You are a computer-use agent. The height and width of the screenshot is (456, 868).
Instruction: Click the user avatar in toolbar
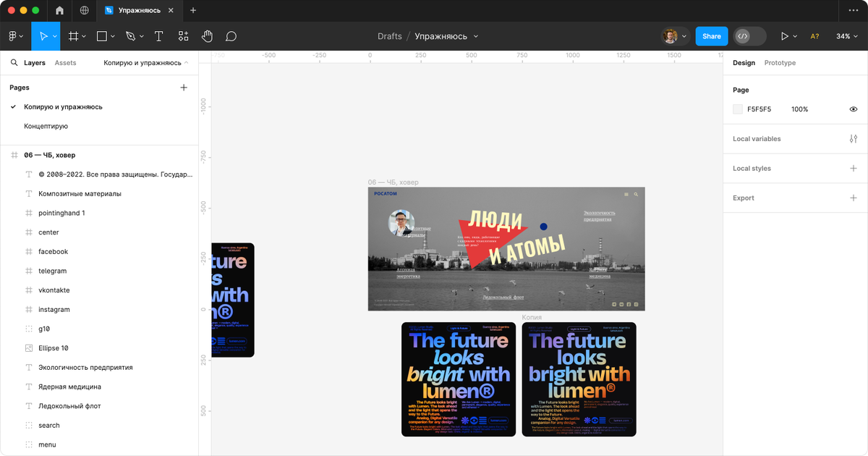coord(671,36)
